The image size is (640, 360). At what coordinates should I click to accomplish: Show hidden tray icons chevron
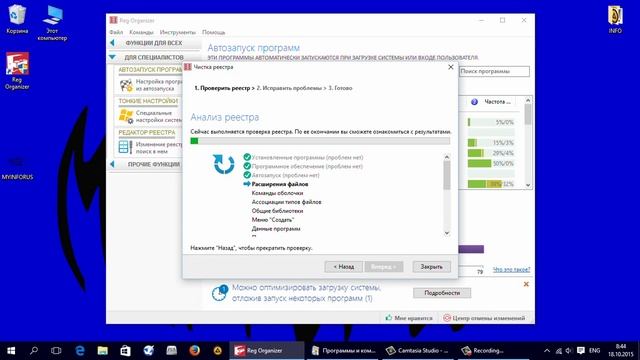click(547, 351)
